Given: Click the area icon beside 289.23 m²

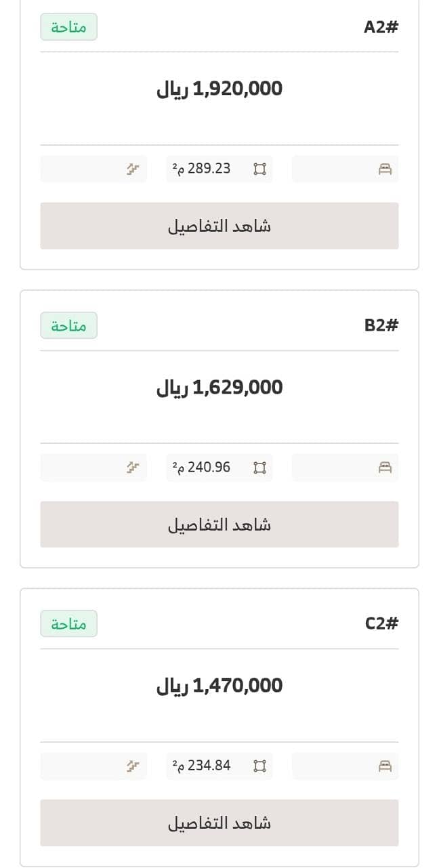Looking at the screenshot, I should (259, 169).
